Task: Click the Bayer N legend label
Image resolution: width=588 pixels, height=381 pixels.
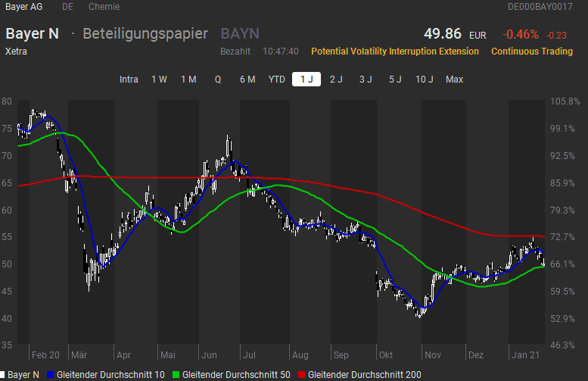Action: [23, 375]
